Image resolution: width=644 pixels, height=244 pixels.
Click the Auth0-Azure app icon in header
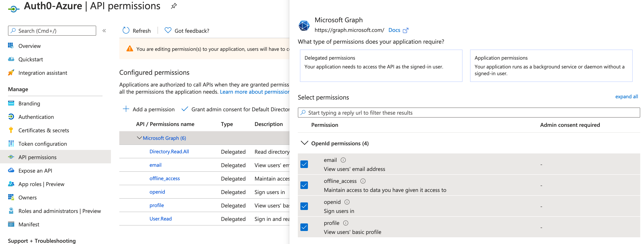(x=13, y=9)
